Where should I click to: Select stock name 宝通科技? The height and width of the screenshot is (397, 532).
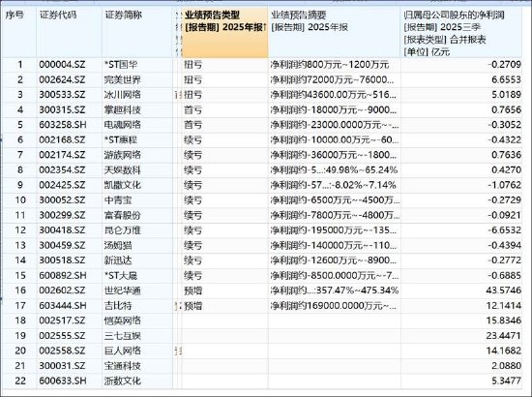pyautogui.click(x=123, y=366)
